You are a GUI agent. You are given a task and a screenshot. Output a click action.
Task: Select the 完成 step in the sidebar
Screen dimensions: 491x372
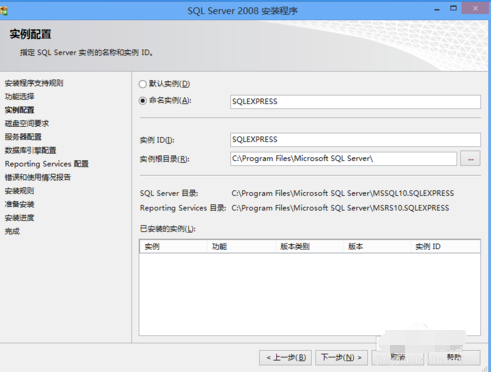point(12,231)
